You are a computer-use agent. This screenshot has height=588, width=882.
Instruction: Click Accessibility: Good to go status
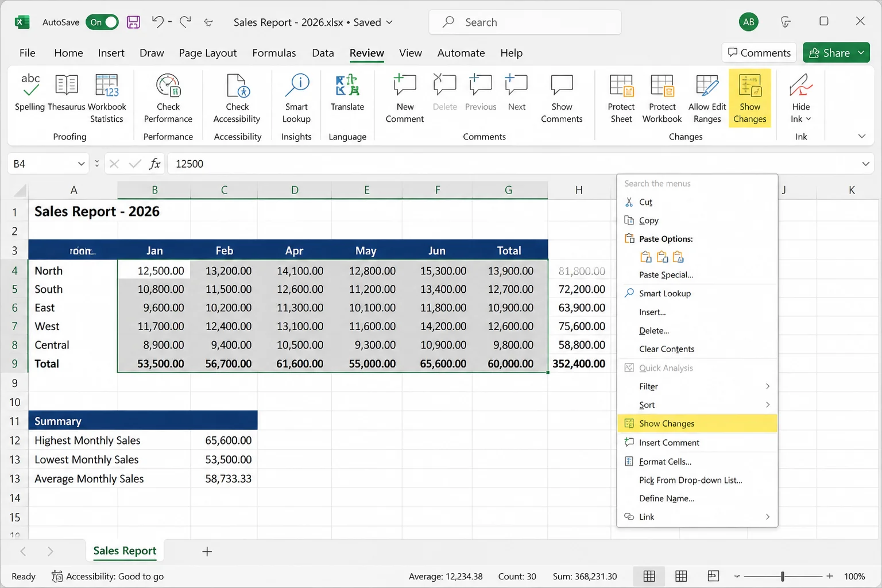click(107, 576)
